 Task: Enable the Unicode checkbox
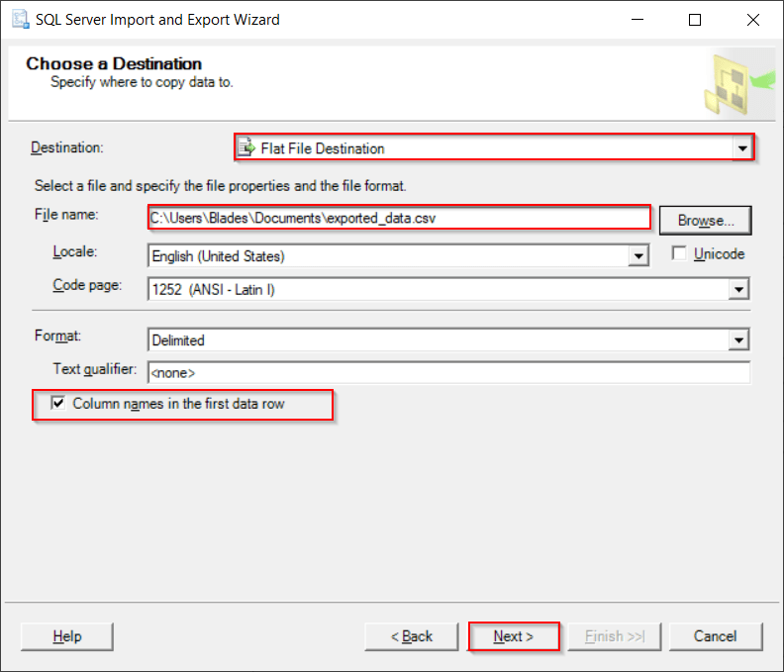tap(679, 253)
